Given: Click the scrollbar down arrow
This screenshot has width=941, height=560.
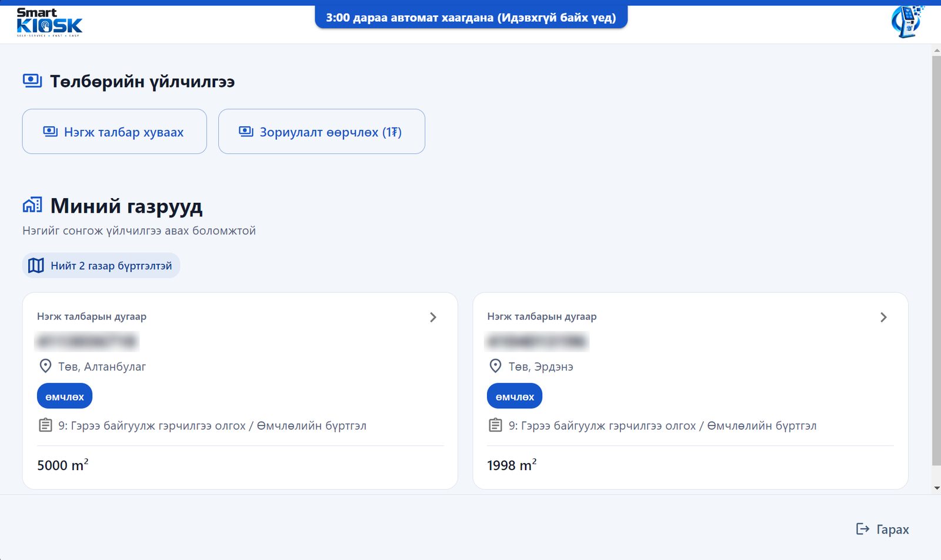Looking at the screenshot, I should point(936,488).
